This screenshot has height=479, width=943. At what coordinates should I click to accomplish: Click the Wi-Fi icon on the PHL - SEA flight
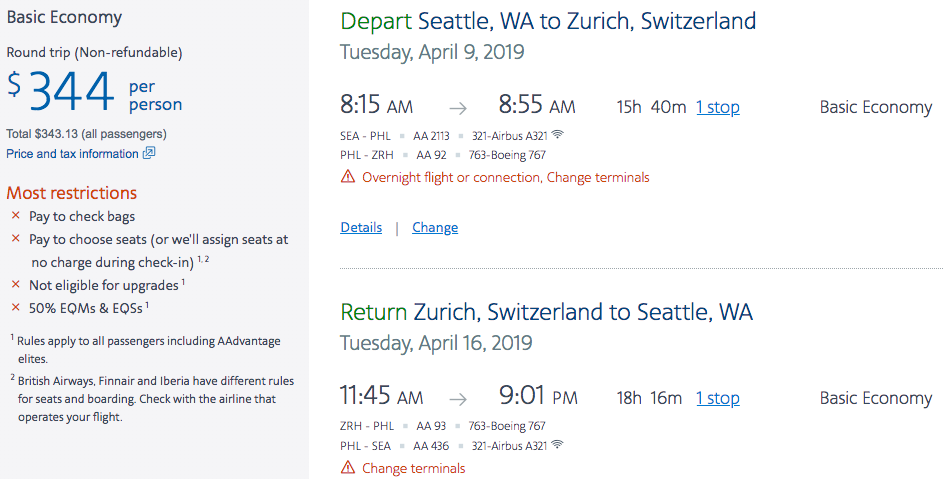click(x=557, y=445)
